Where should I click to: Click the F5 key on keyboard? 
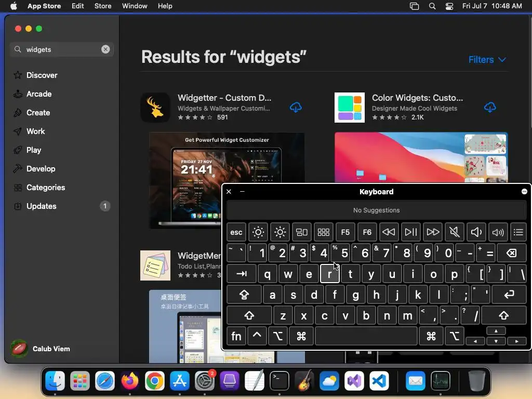pos(345,232)
